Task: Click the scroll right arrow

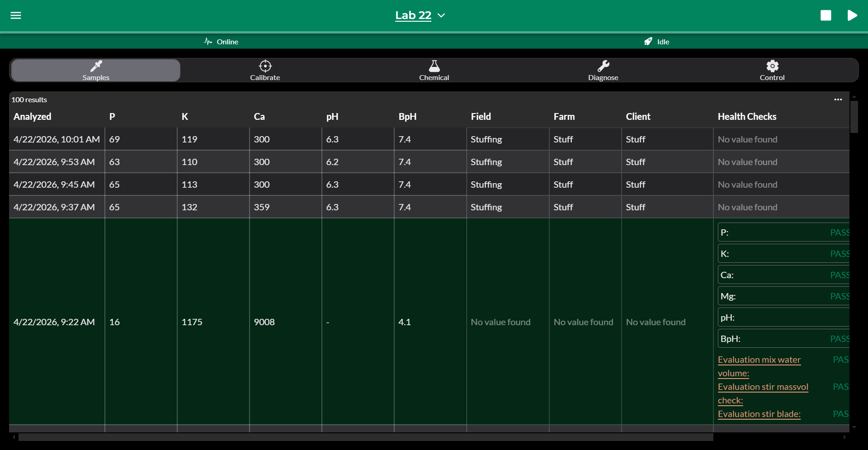Action: [x=844, y=437]
